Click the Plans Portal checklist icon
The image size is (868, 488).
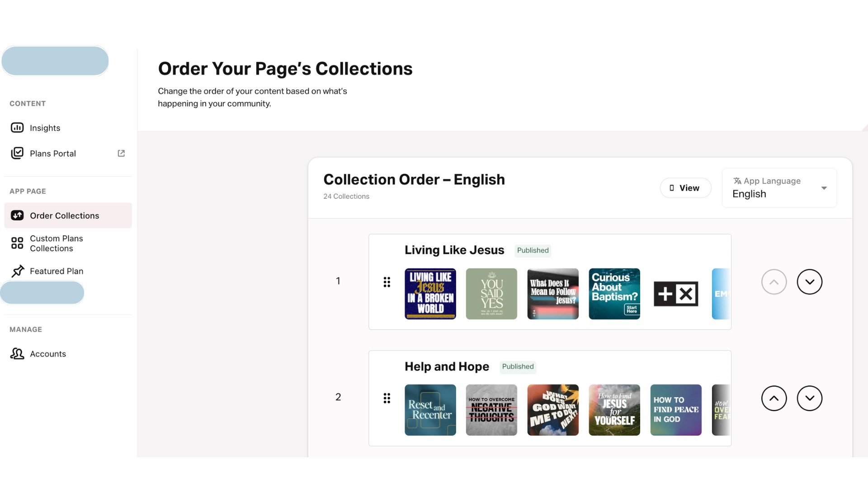17,153
